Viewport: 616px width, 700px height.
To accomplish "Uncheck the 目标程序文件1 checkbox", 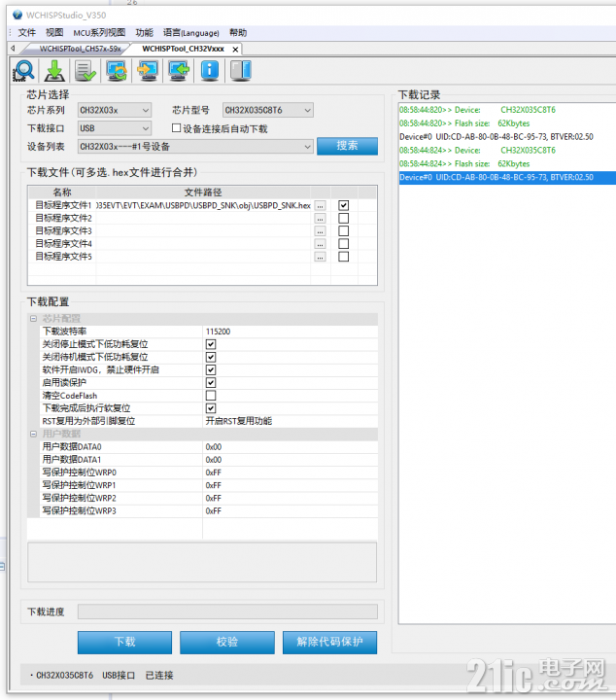I will point(343,205).
